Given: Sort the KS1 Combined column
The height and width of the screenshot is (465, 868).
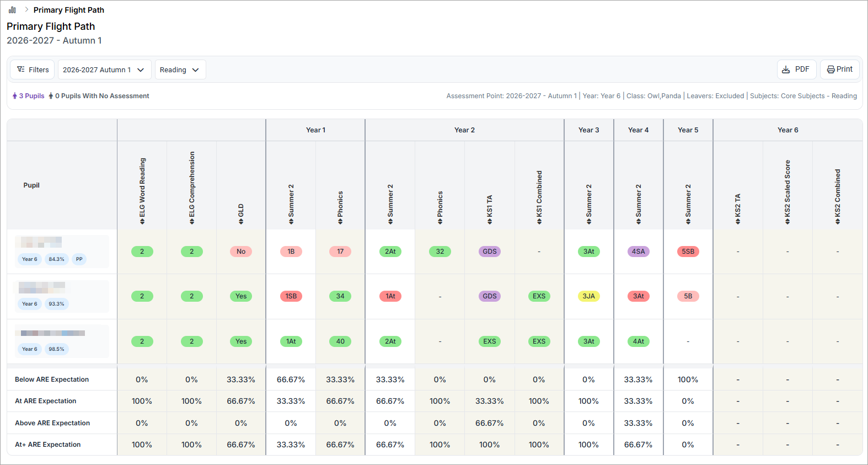Looking at the screenshot, I should [x=539, y=221].
